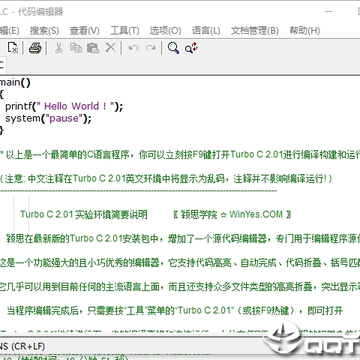Open Replace icon next to Find
Screen dimensions: 360x360
192,48
